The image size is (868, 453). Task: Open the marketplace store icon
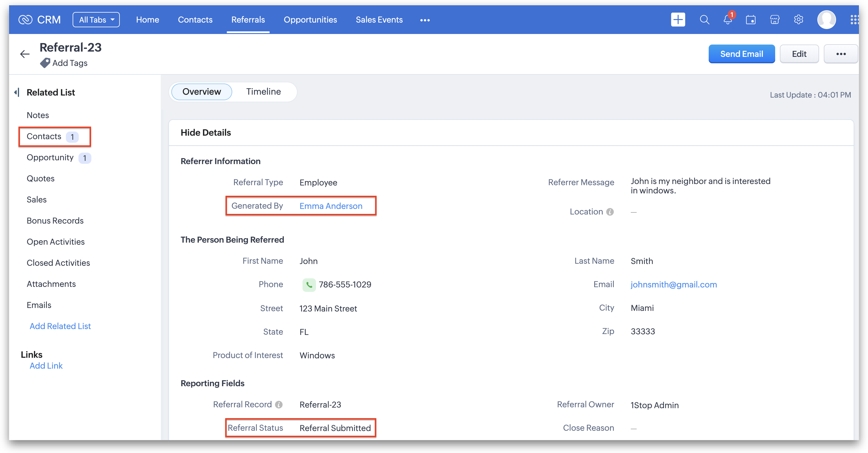(774, 20)
